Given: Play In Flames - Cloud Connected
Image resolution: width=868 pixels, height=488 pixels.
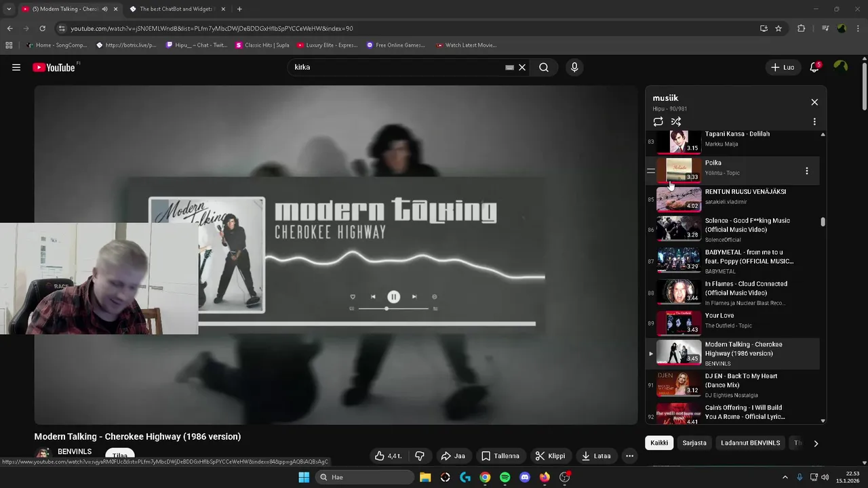Looking at the screenshot, I should click(x=732, y=293).
